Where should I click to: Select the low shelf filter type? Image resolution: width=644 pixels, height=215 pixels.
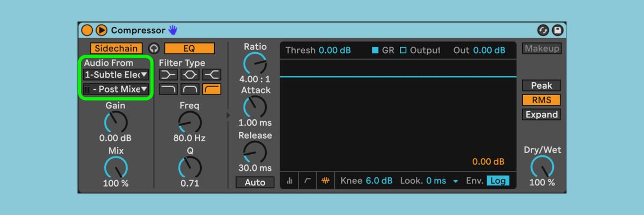(169, 75)
